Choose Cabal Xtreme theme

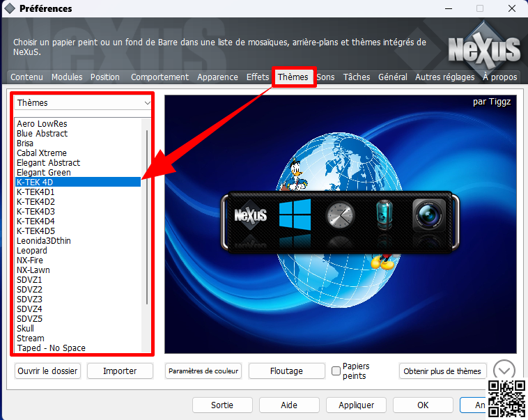point(78,153)
